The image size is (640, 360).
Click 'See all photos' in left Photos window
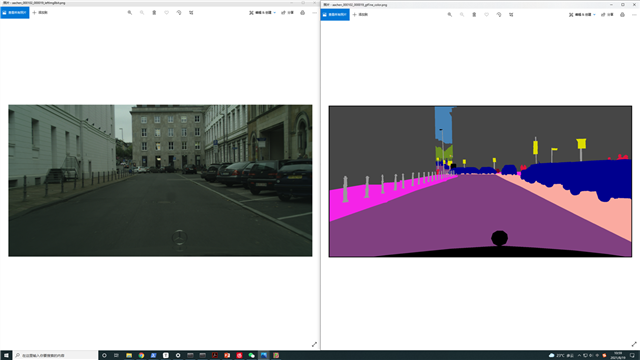15,13
